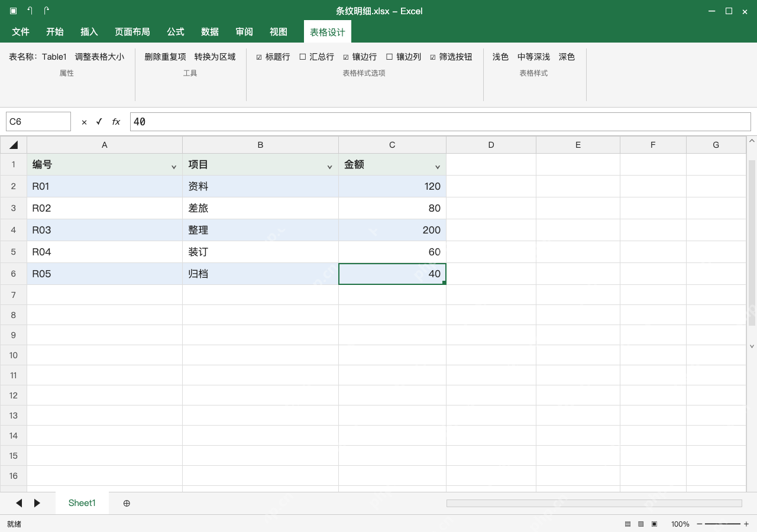The width and height of the screenshot is (757, 532).
Task: Click the next sheet navigation arrow
Action: pos(37,503)
